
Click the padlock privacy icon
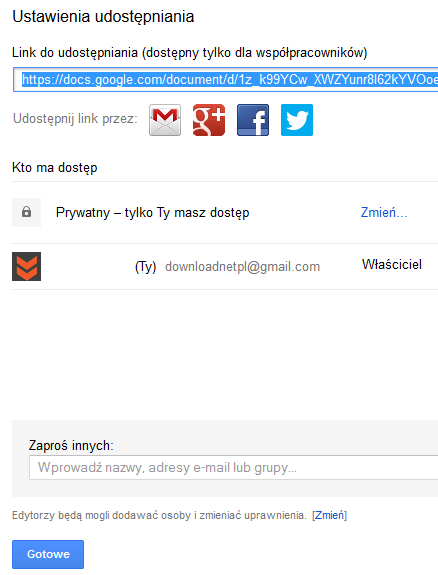(x=26, y=212)
